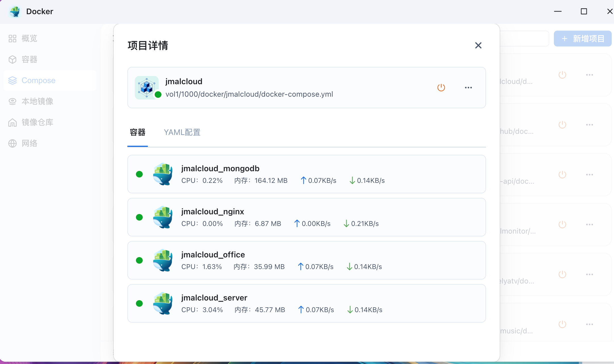
Task: Toggle power button of first background project
Action: [562, 75]
